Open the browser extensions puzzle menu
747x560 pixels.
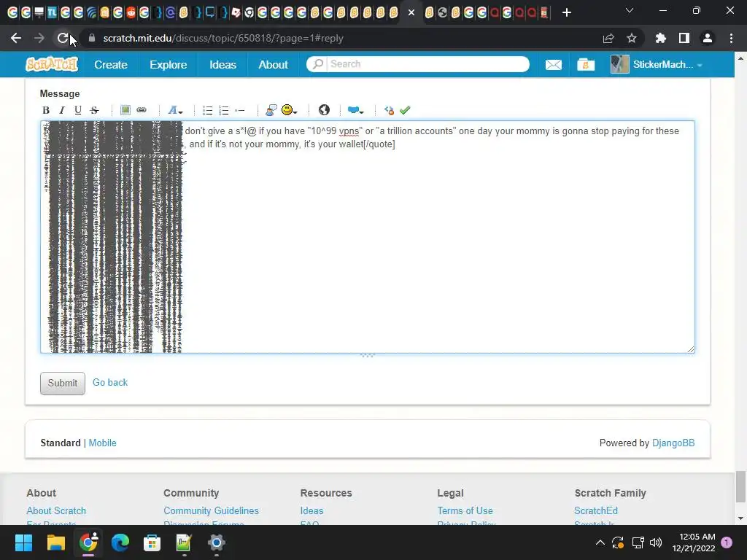tap(660, 38)
